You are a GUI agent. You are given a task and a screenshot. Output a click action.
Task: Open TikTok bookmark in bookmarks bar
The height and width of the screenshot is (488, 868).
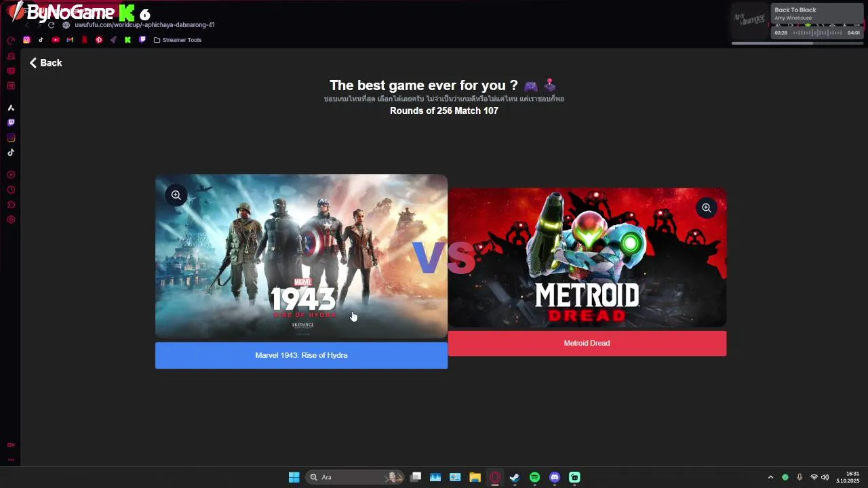(x=41, y=40)
